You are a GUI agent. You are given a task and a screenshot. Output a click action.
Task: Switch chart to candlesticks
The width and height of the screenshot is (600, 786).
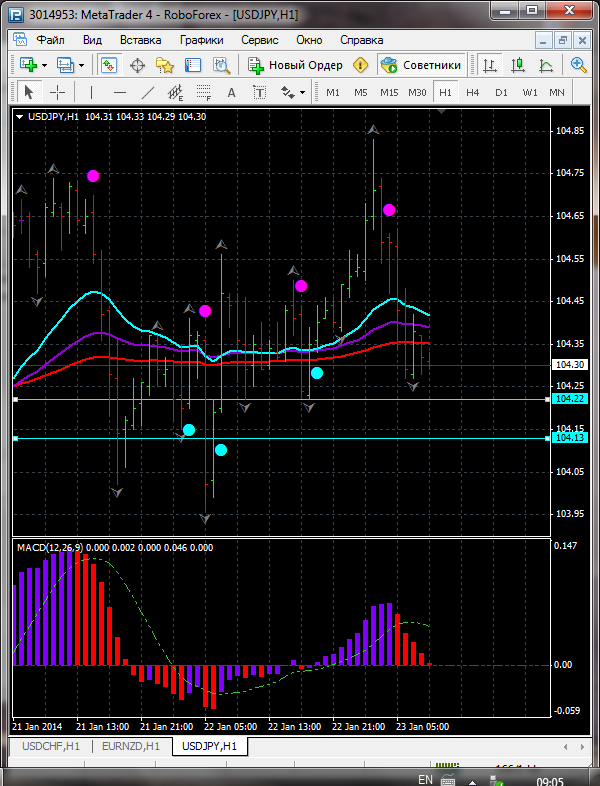(518, 65)
